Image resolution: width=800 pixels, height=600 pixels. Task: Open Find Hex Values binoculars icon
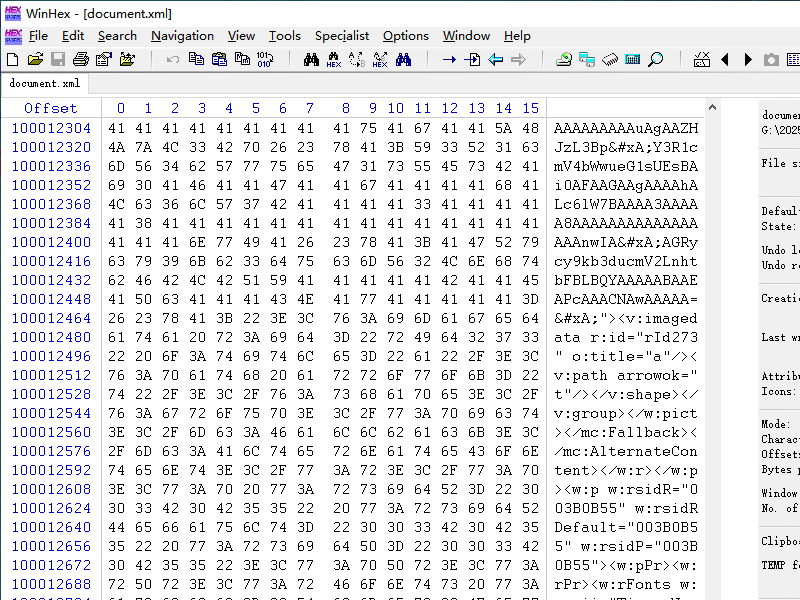coord(334,60)
